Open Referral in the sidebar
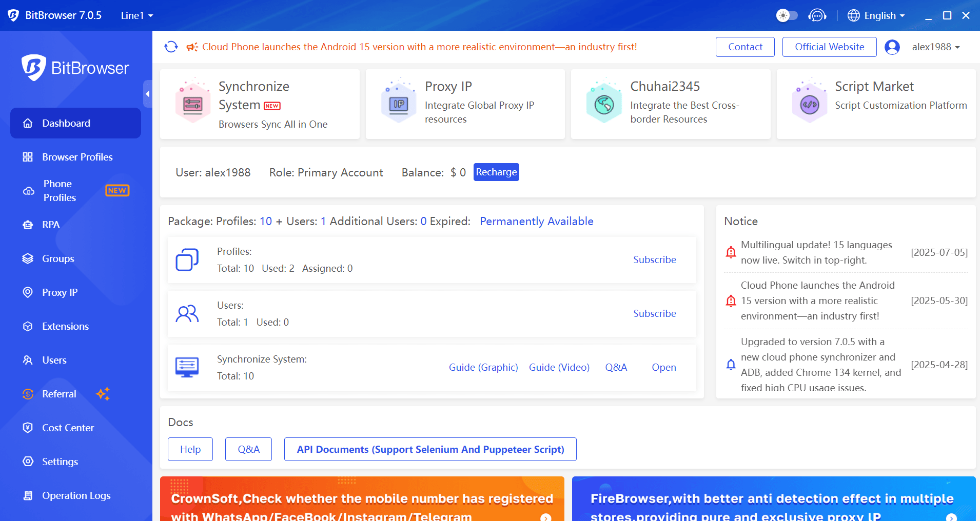This screenshot has width=980, height=521. tap(75, 394)
